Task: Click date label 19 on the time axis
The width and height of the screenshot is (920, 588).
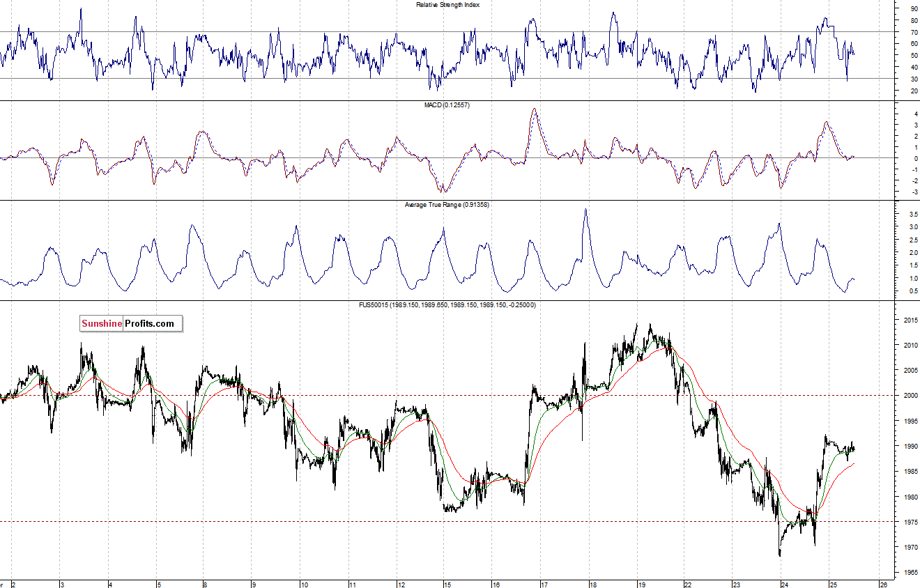Action: 641,584
